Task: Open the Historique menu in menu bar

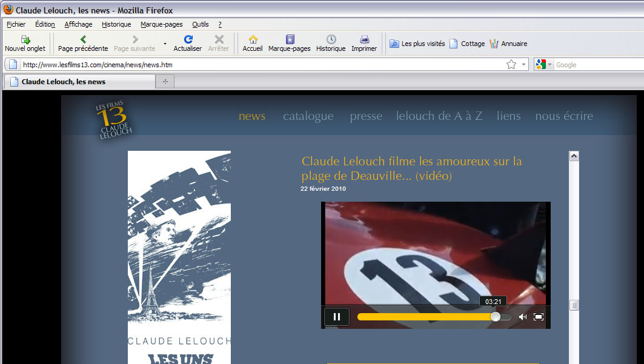Action: (116, 24)
